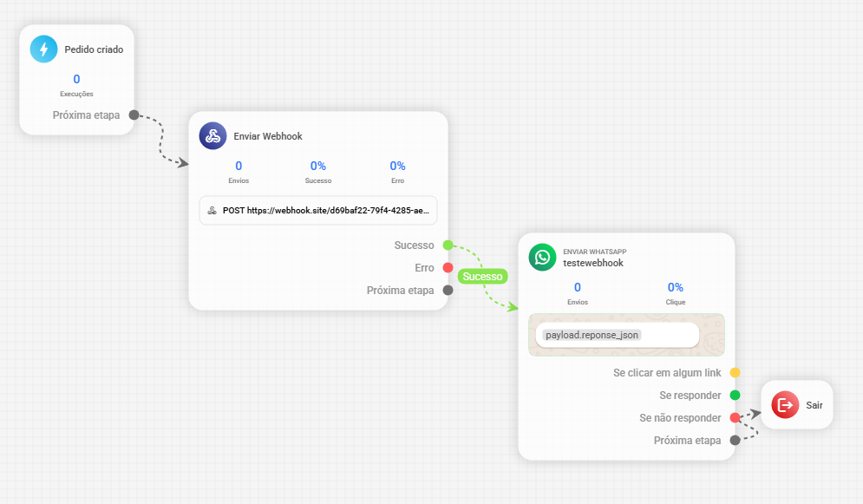Click yellow Se clicar em algum link connector
Viewport: 863px width, 504px height.
[x=735, y=372]
